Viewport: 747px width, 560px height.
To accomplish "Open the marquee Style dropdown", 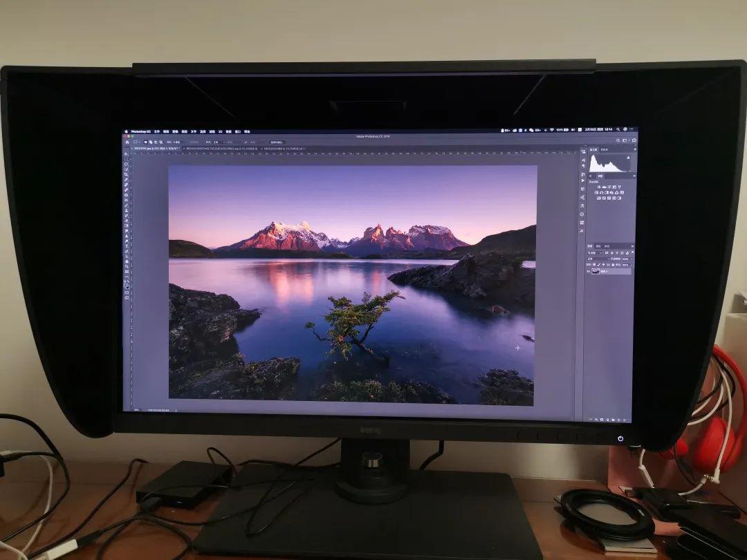I will pyautogui.click(x=219, y=142).
